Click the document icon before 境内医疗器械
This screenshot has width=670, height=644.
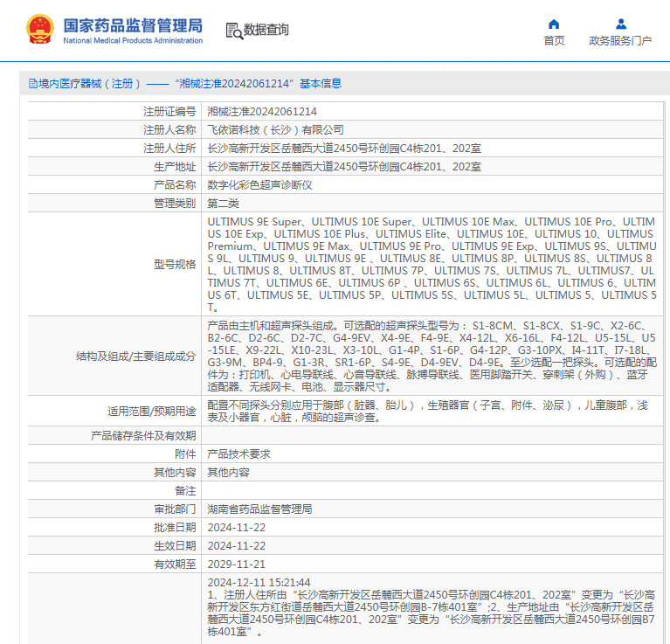click(x=32, y=84)
